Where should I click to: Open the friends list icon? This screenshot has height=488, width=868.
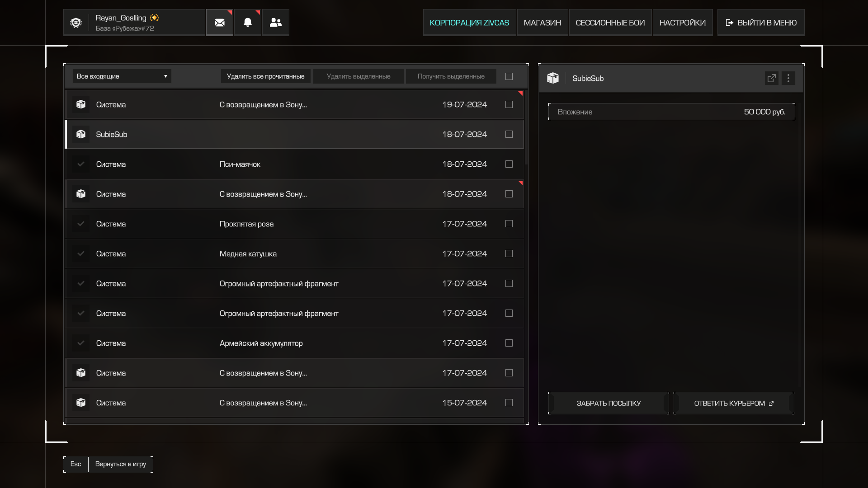pos(276,23)
